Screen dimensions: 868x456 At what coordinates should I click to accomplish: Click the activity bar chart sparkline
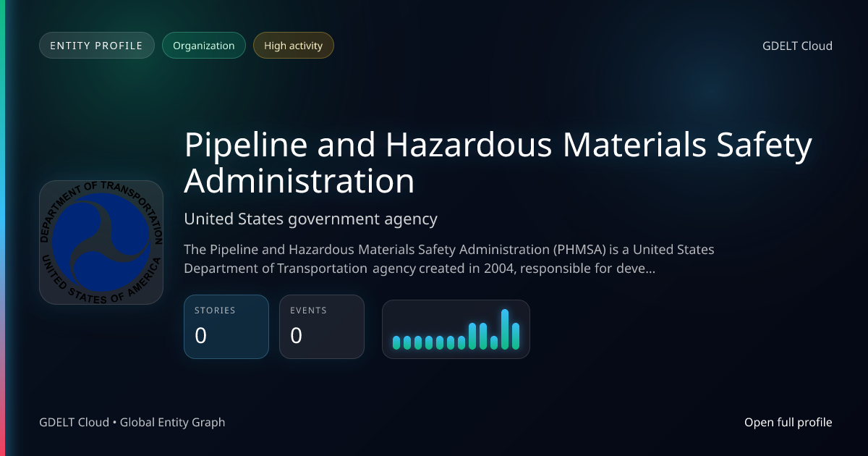point(456,329)
